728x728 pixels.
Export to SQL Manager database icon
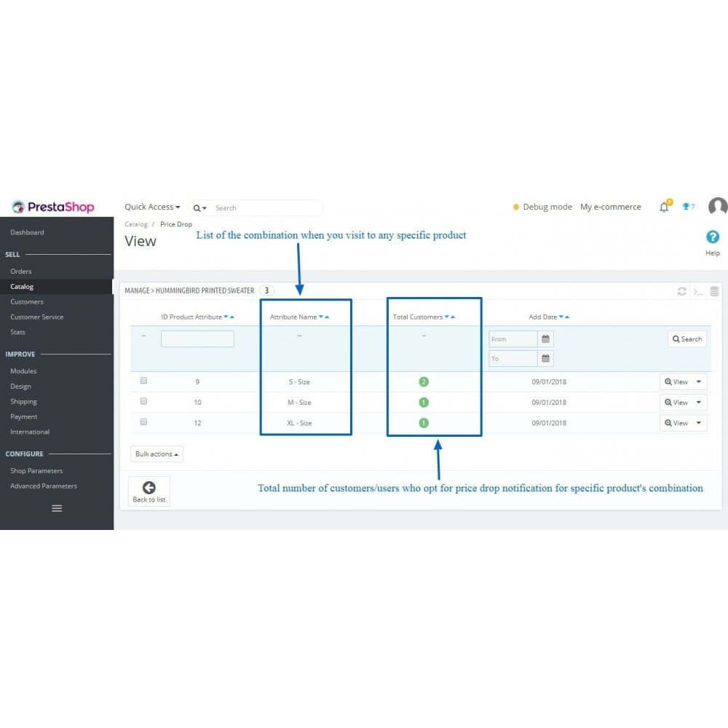click(x=715, y=292)
